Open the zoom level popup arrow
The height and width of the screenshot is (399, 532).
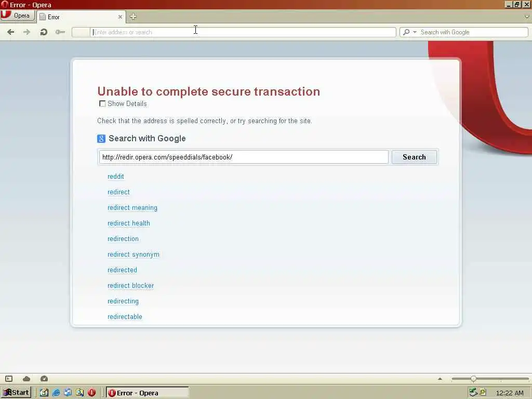click(x=440, y=379)
